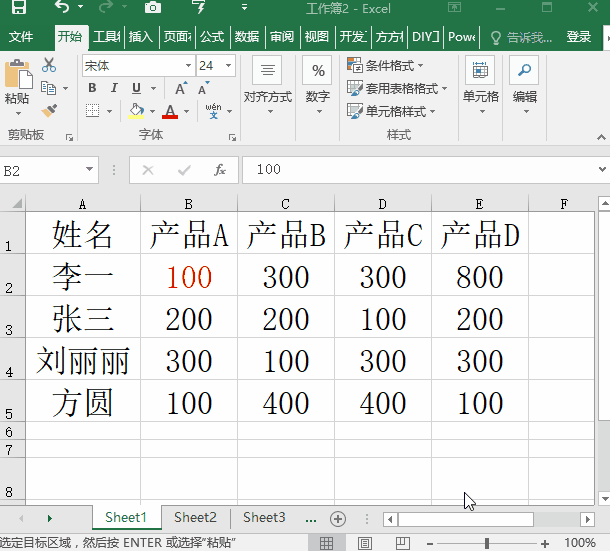
Task: Open the font name 宋体 dropdown
Action: tap(188, 65)
